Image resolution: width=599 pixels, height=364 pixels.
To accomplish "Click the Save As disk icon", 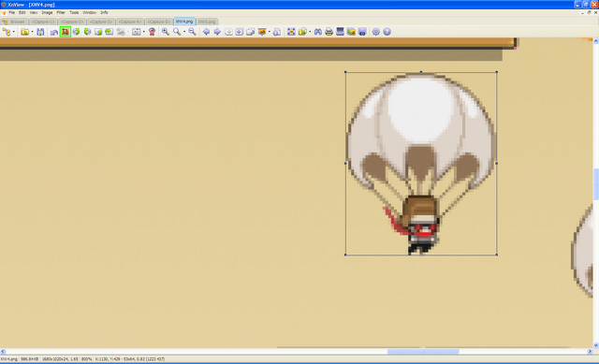I will 40,32.
